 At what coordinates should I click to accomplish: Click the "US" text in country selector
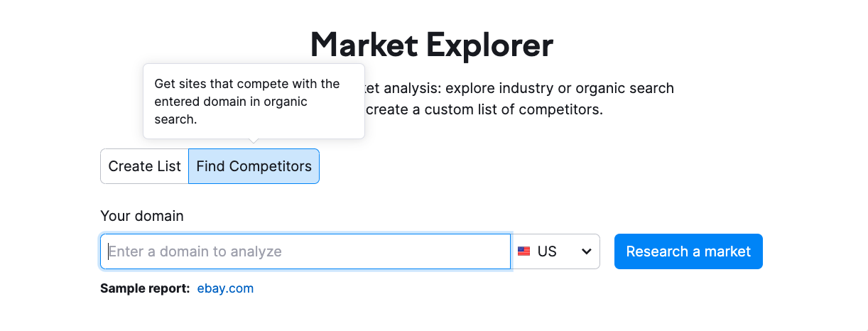[x=547, y=251]
